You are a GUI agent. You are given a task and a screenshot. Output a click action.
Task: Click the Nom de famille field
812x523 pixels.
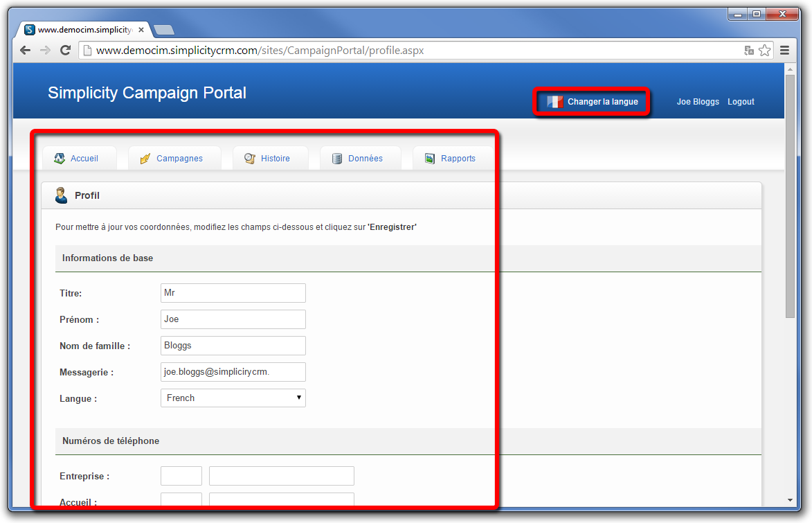pyautogui.click(x=233, y=346)
